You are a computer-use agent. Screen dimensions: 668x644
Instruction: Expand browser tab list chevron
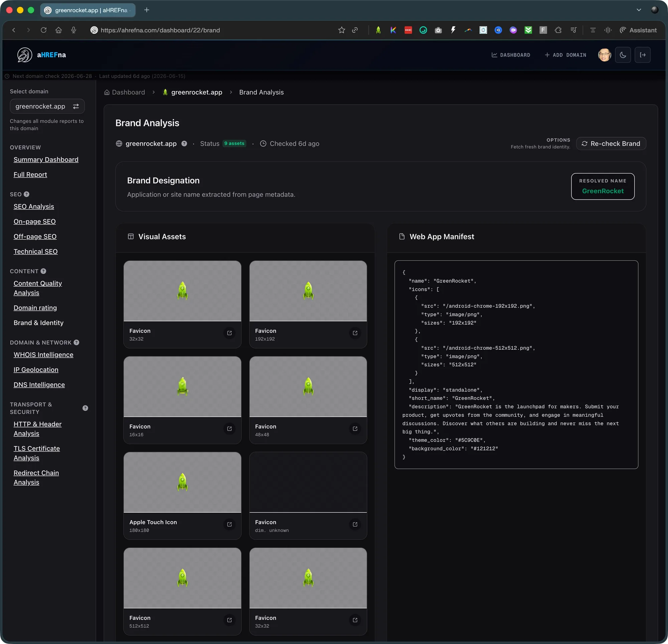[639, 10]
